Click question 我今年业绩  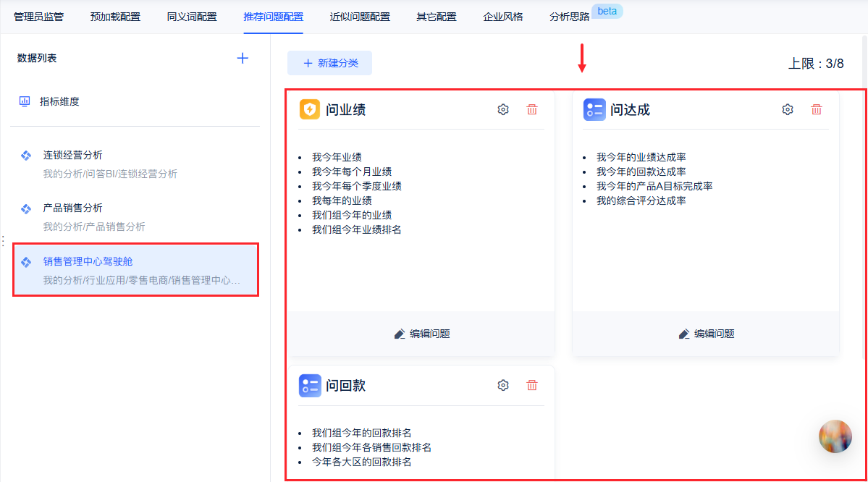pyautogui.click(x=337, y=157)
